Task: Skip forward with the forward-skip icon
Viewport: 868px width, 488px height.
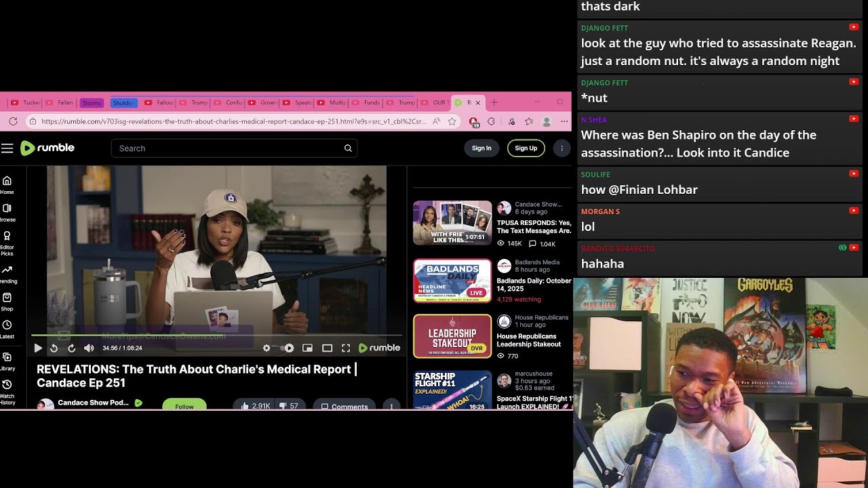Action: pyautogui.click(x=71, y=348)
